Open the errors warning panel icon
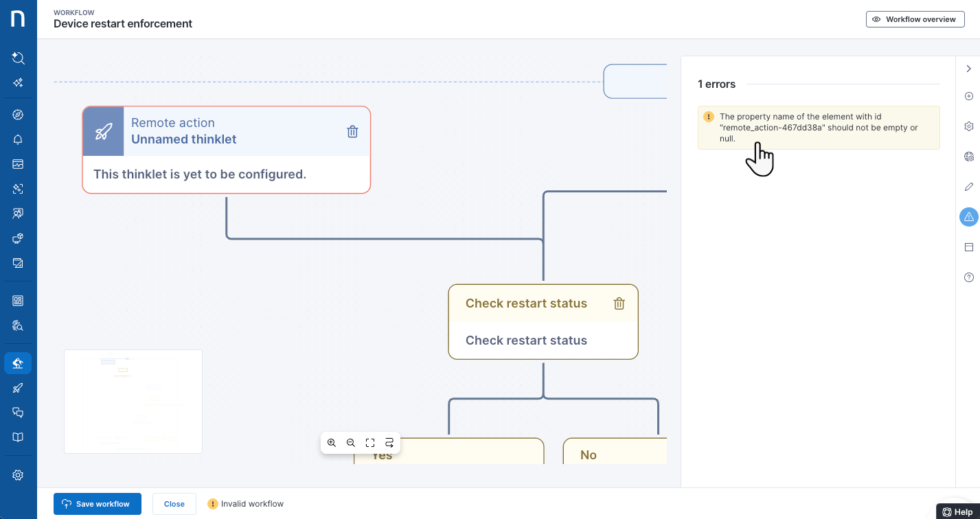This screenshot has width=980, height=519. click(968, 217)
